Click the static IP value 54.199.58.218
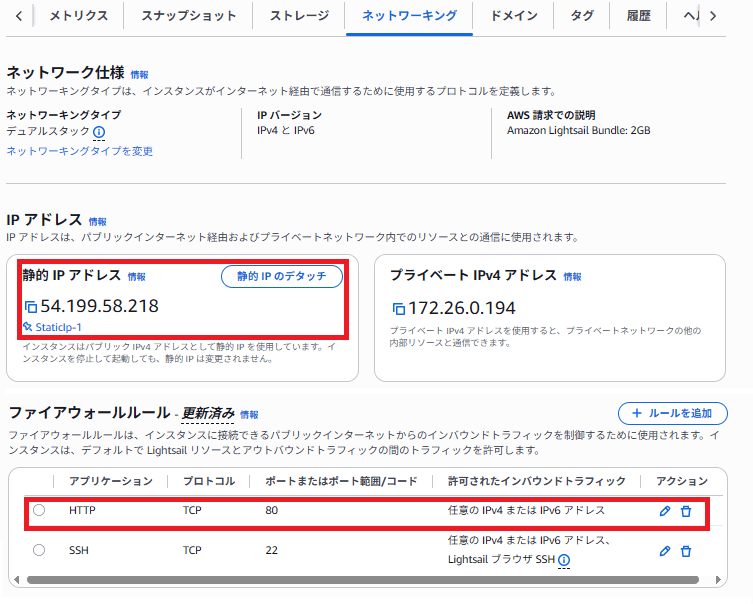The width and height of the screenshot is (753, 604). point(99,306)
